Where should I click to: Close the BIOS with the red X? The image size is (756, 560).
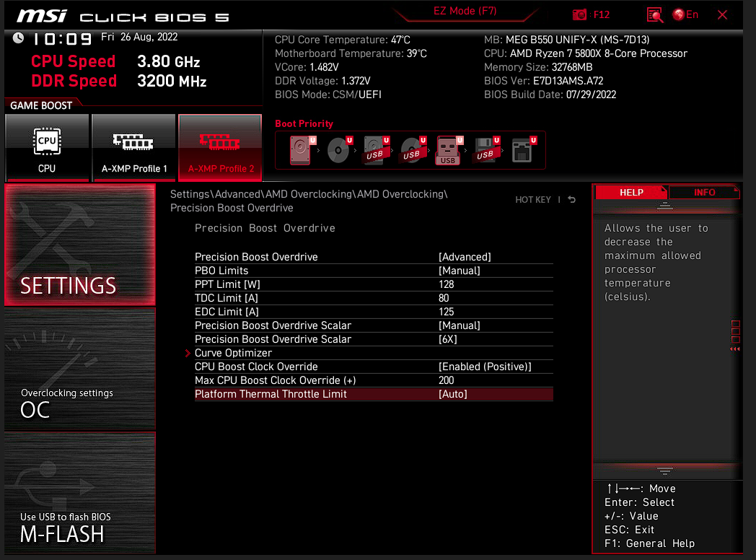(722, 15)
